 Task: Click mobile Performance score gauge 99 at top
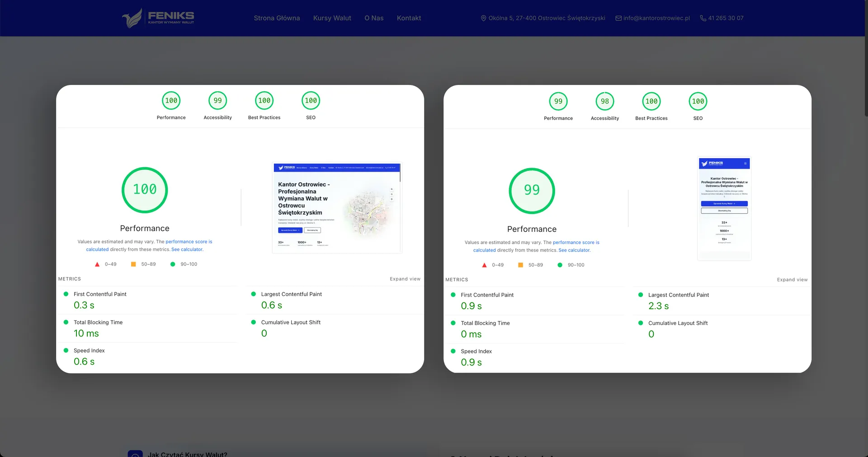[x=558, y=102]
